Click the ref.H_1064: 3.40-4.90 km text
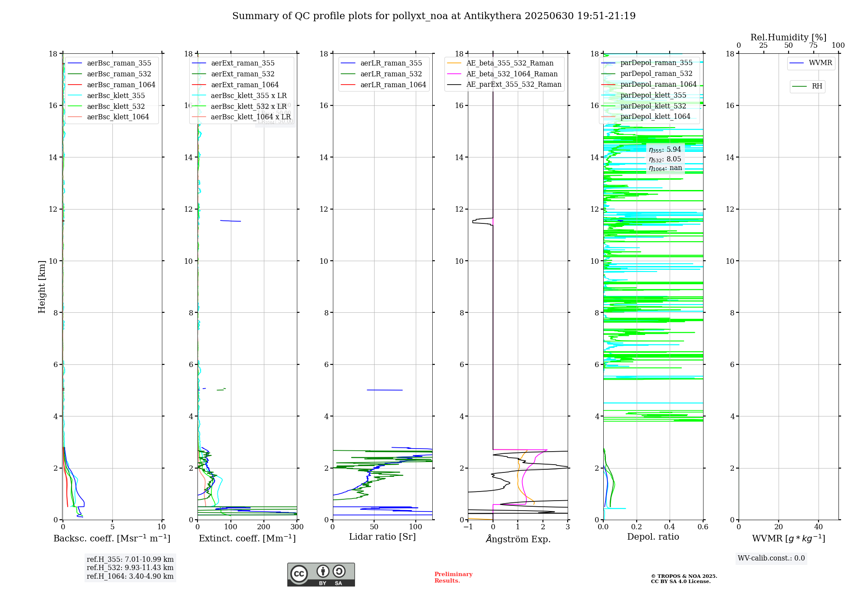868x590 pixels. [130, 577]
